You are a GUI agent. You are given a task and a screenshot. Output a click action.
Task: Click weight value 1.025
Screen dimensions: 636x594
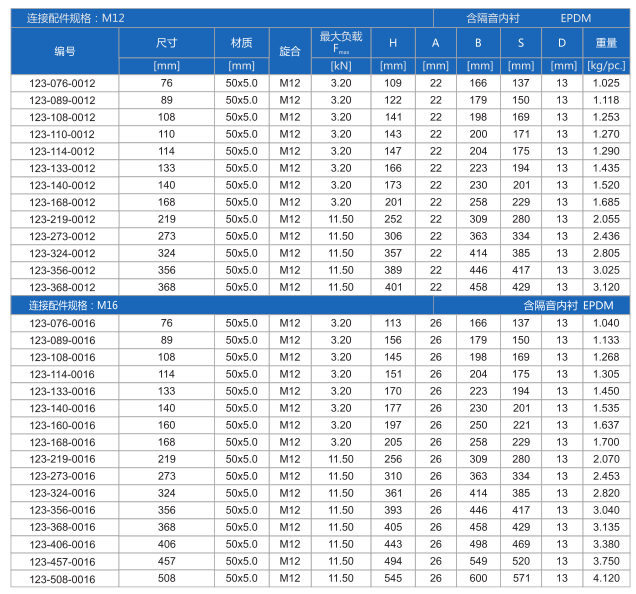[606, 83]
